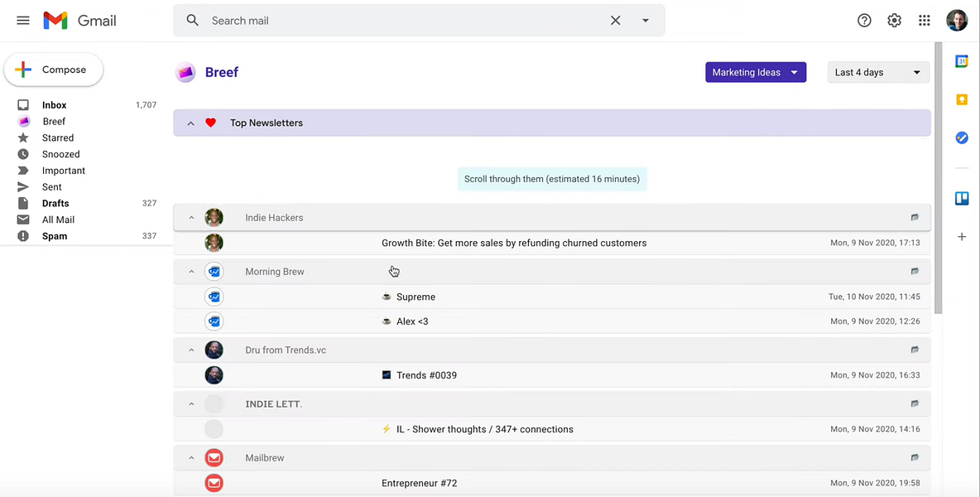
Task: Open the Entrepreneur #72 email
Action: point(552,483)
